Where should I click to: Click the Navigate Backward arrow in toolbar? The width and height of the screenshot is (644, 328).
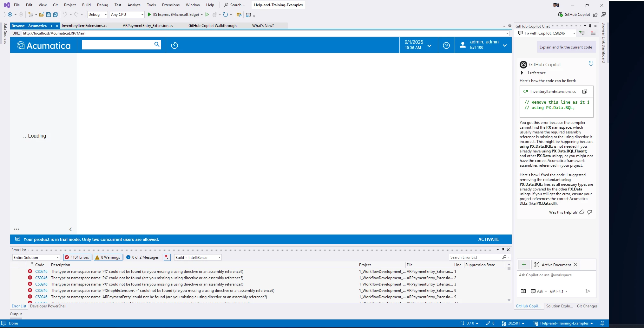(10, 15)
